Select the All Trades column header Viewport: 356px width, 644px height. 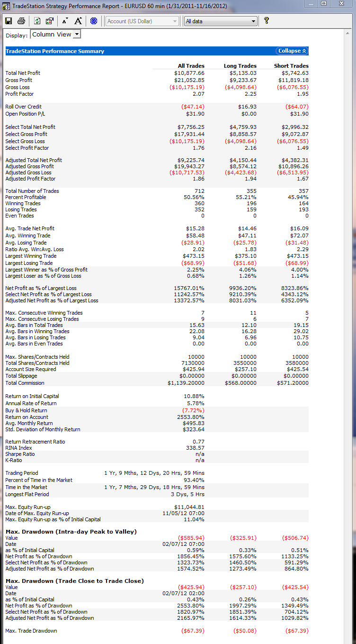pos(191,66)
